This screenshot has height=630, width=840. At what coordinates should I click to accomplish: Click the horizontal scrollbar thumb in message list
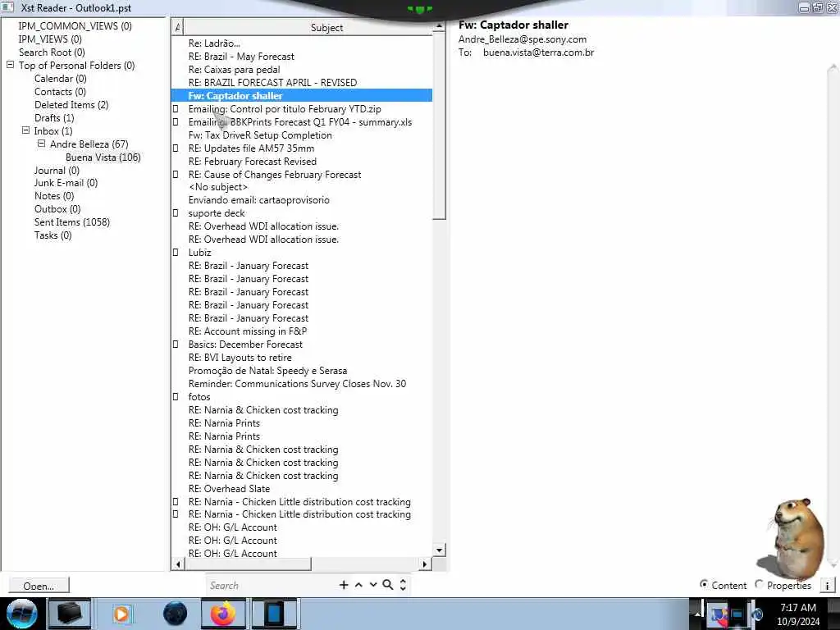tap(248, 564)
